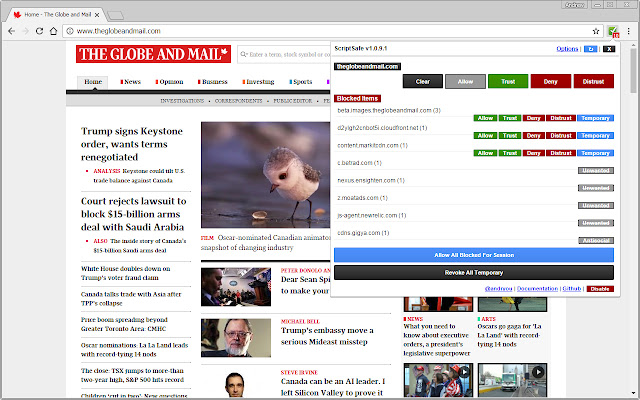The image size is (640, 400).
Task: Trust the cloudfront.net domain
Action: point(510,136)
